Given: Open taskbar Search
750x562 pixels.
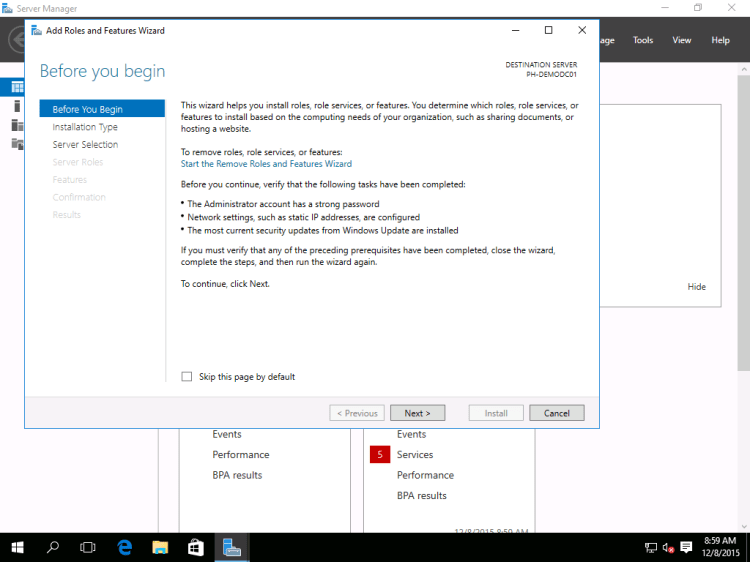Looking at the screenshot, I should tap(53, 547).
